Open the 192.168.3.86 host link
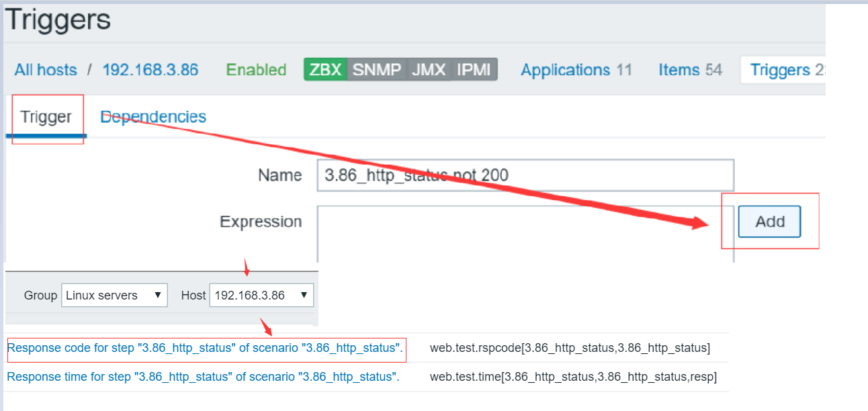This screenshot has height=411, width=868. (x=150, y=70)
